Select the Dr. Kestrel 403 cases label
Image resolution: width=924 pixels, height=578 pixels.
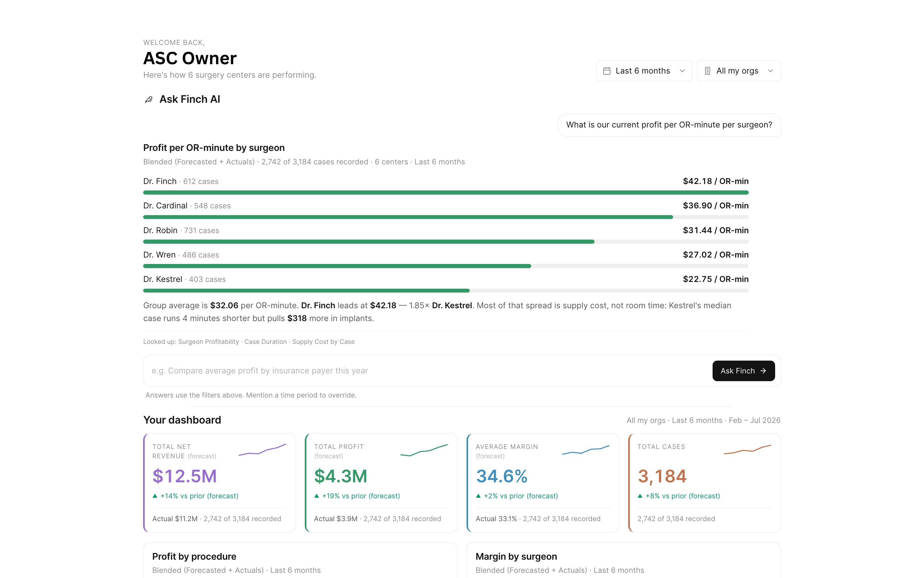184,279
